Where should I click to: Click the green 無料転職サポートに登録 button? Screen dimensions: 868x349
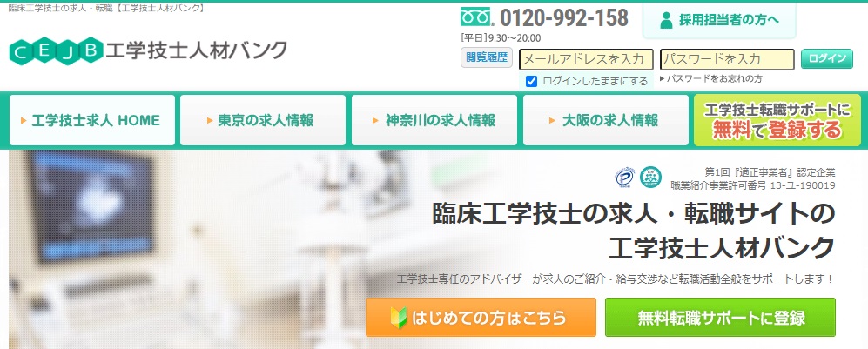[x=720, y=318]
